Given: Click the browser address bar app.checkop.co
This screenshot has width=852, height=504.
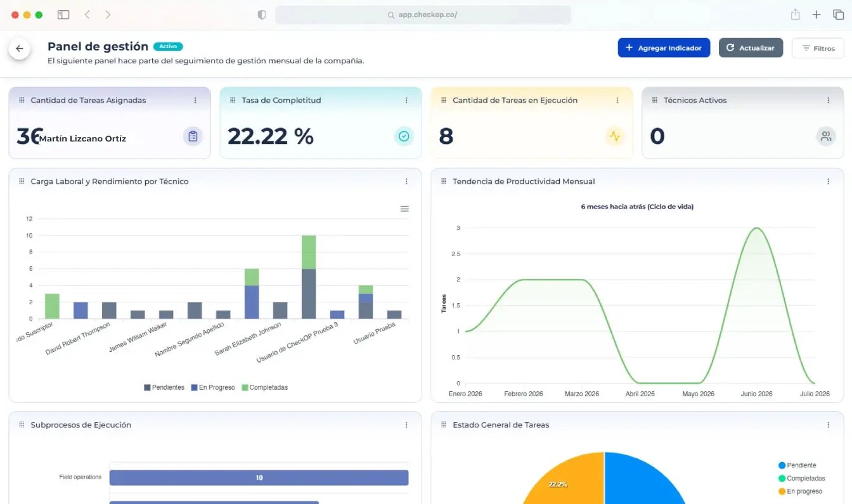Looking at the screenshot, I should [x=423, y=15].
